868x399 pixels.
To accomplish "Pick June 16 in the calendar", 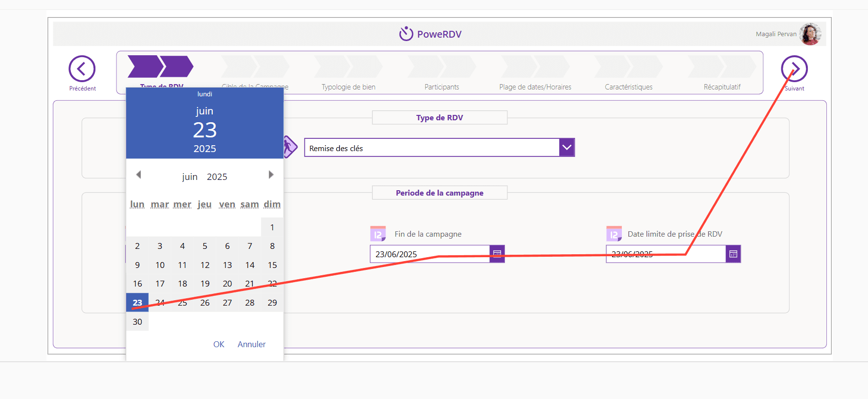I will point(137,284).
